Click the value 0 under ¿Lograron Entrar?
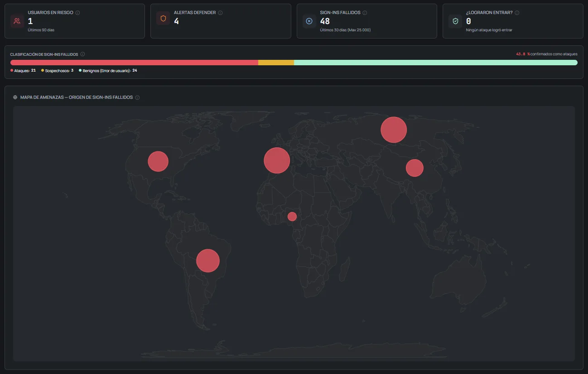The width and height of the screenshot is (588, 374). tap(468, 21)
